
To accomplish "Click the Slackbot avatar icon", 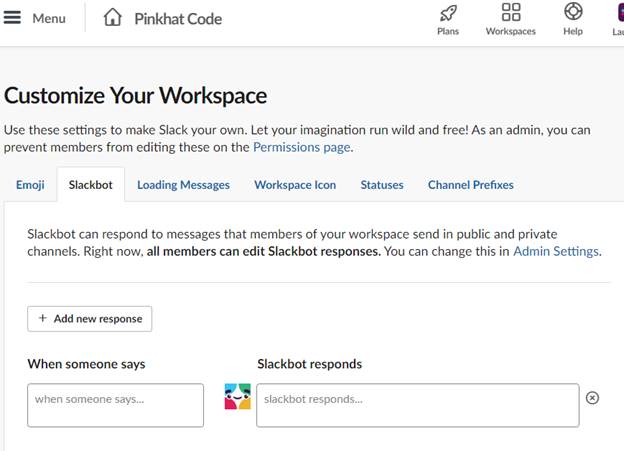I will pos(238,396).
